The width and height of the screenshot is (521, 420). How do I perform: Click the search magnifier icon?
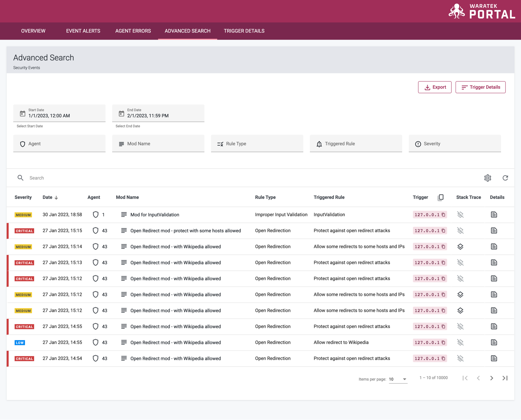[21, 178]
